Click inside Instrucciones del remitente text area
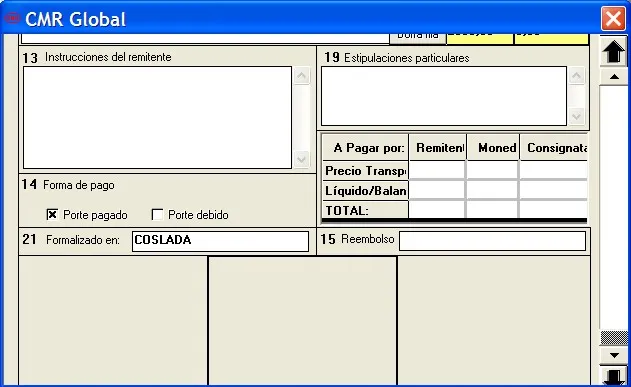Screen dimensions: 631x387 [157, 117]
